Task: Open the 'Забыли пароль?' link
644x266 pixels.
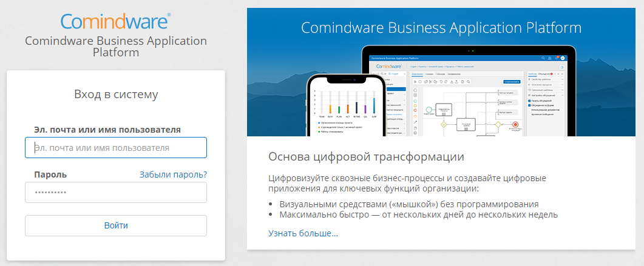Action: [x=174, y=175]
